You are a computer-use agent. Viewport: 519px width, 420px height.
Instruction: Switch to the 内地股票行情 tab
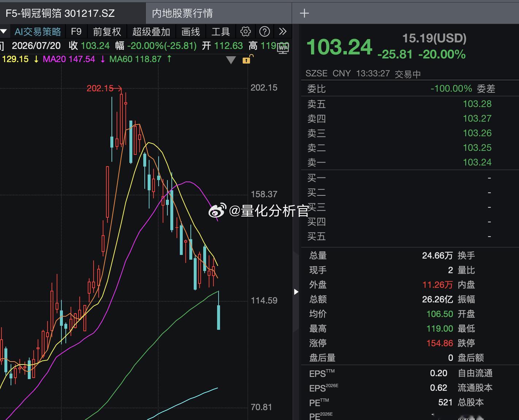tap(182, 14)
